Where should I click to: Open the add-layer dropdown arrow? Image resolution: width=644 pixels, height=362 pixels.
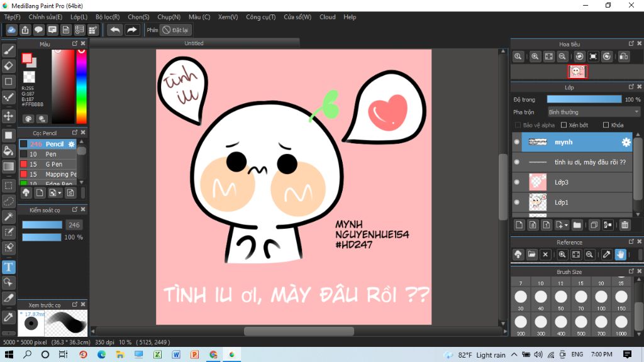tap(566, 226)
